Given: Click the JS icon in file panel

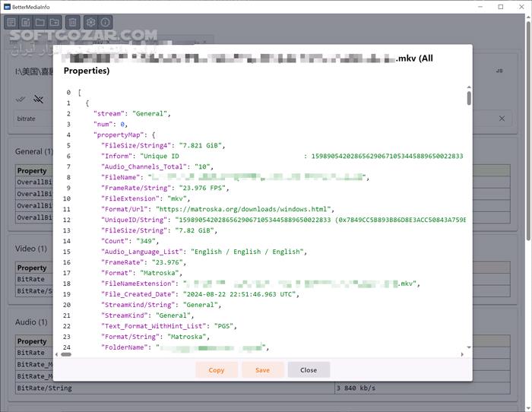Looking at the screenshot, I should click(499, 71).
